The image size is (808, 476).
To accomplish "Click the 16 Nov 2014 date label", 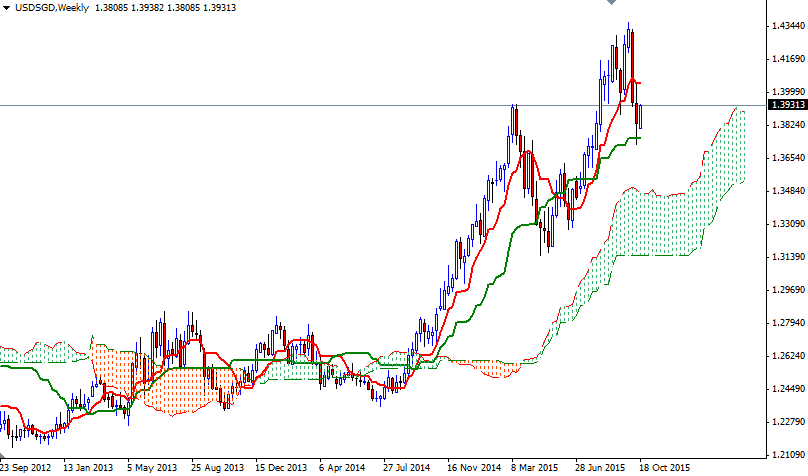I will coord(474,467).
